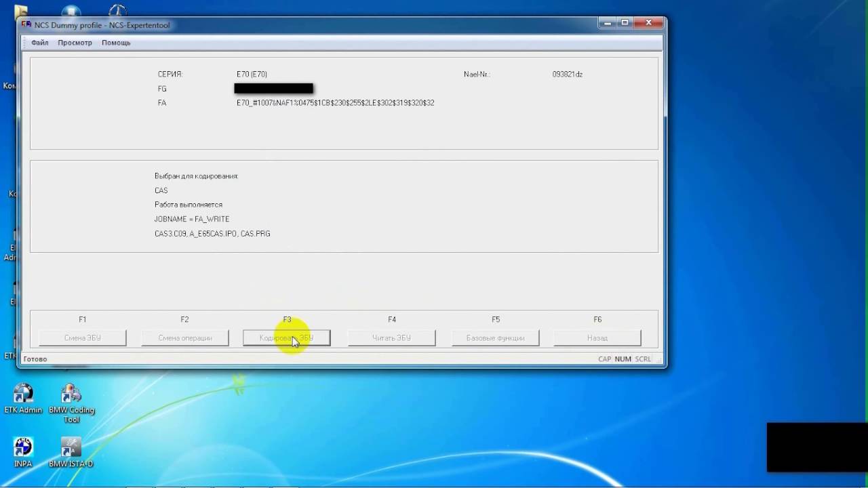Click the Смена операции button
The width and height of the screenshot is (868, 488).
coord(185,338)
